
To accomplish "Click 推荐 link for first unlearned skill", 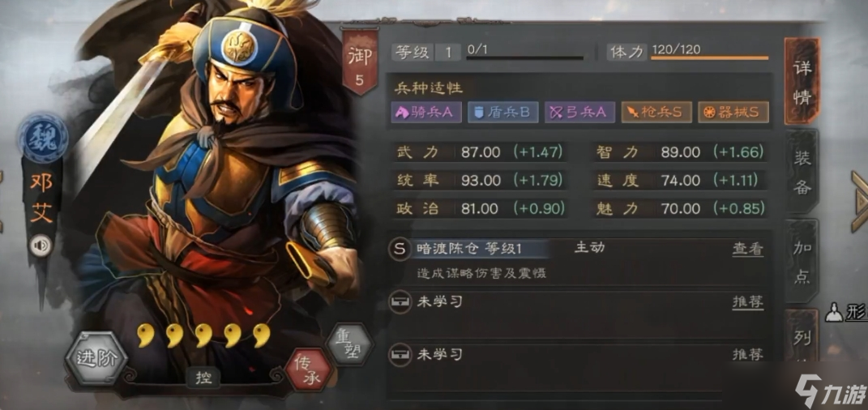I will click(x=748, y=302).
